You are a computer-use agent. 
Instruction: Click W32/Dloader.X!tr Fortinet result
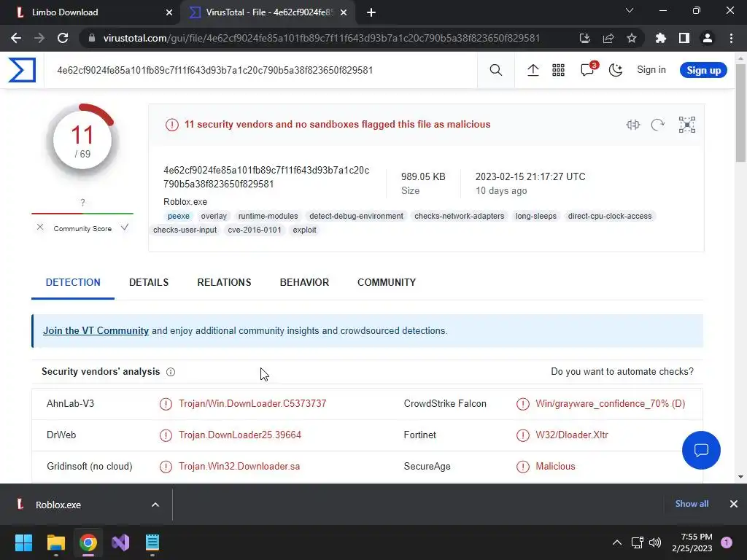click(x=572, y=435)
